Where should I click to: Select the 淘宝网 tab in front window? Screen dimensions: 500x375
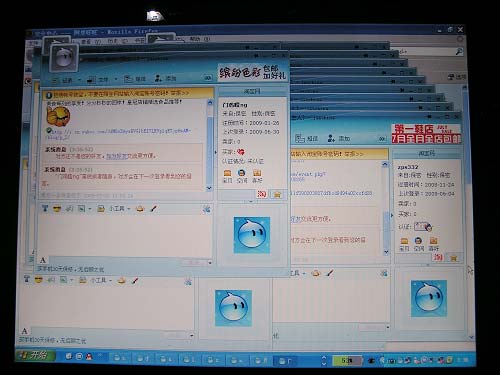(252, 91)
